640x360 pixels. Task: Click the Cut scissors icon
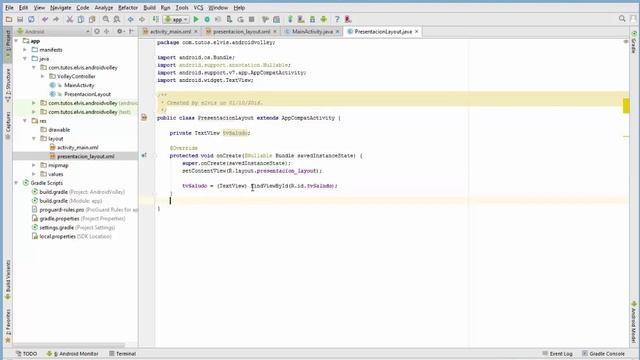[70, 19]
